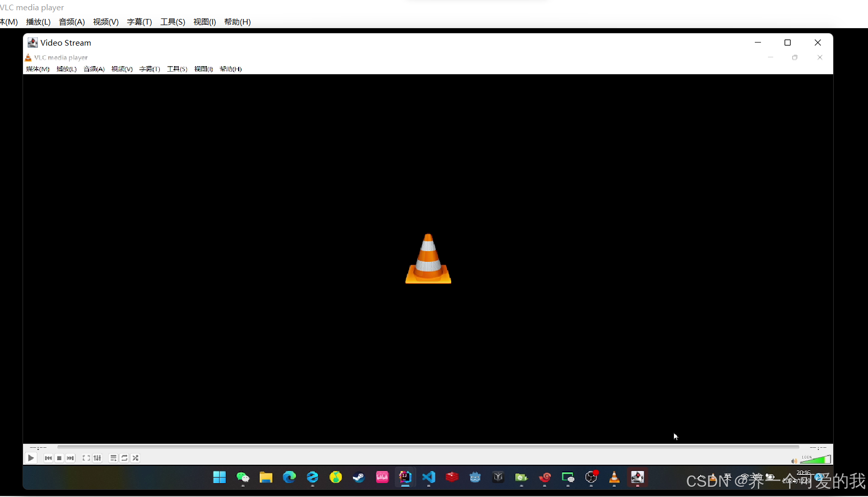The image size is (868, 497).
Task: Click the faded inner VLC minimize button
Action: point(770,57)
